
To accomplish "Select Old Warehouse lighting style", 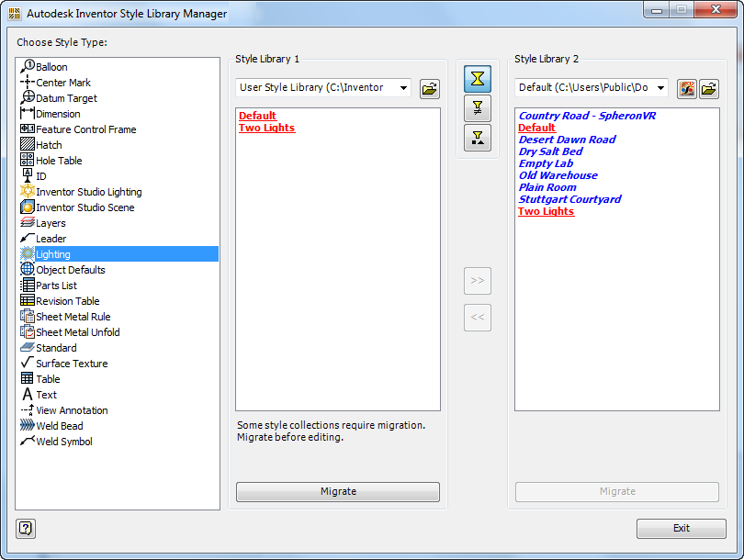I will coord(558,175).
